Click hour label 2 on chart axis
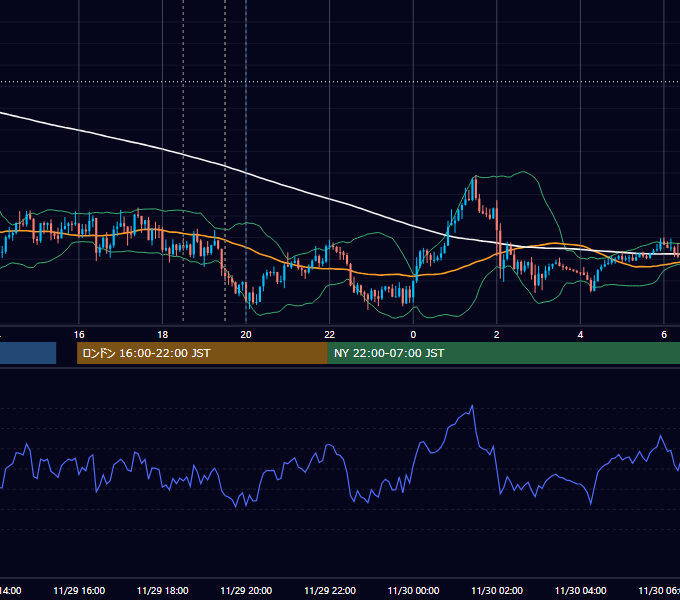Viewport: 680px width, 600px height. coord(497,335)
